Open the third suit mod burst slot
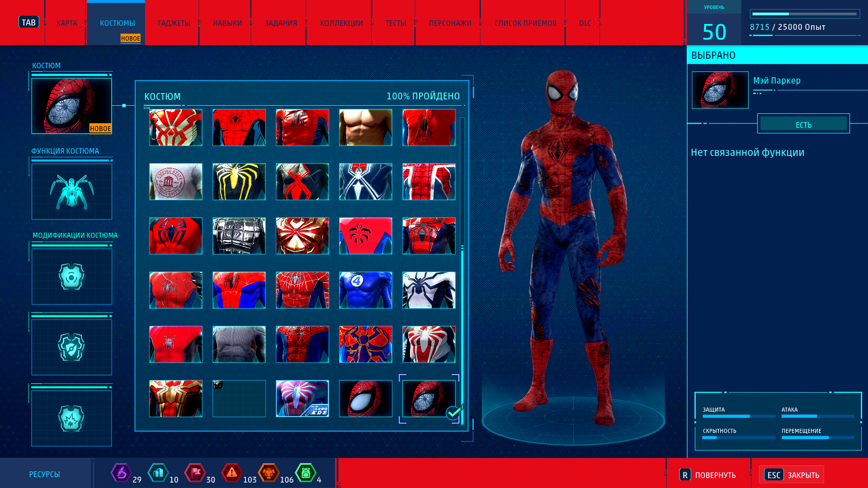The width and height of the screenshot is (868, 488). pyautogui.click(x=72, y=418)
